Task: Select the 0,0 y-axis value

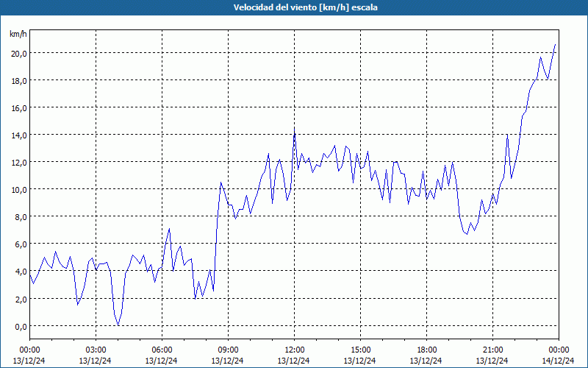Action: point(21,327)
